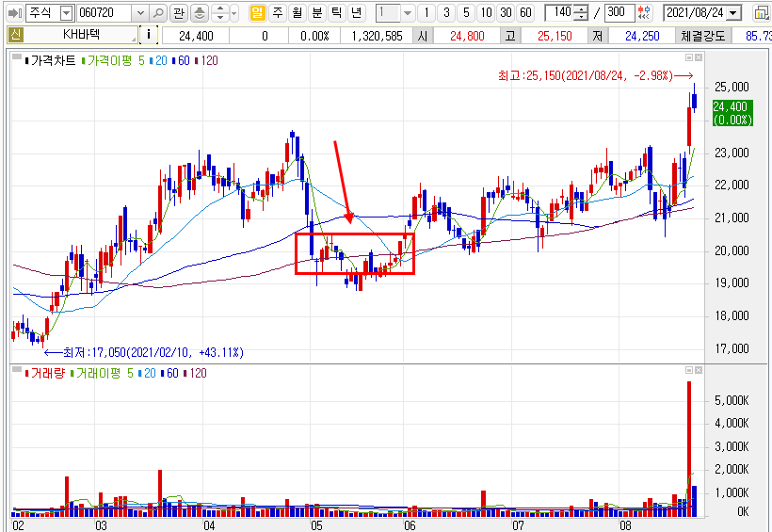Open the KH바텍 info 'i' button
This screenshot has height=532, width=772.
click(x=148, y=35)
